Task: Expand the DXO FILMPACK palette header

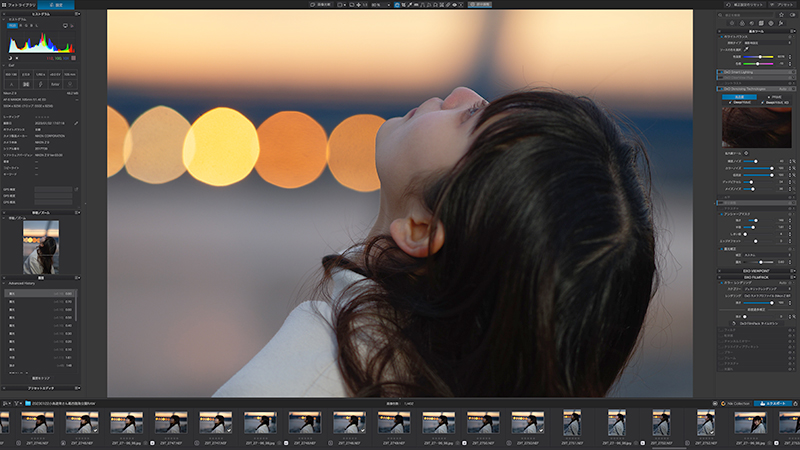Action: (x=756, y=277)
